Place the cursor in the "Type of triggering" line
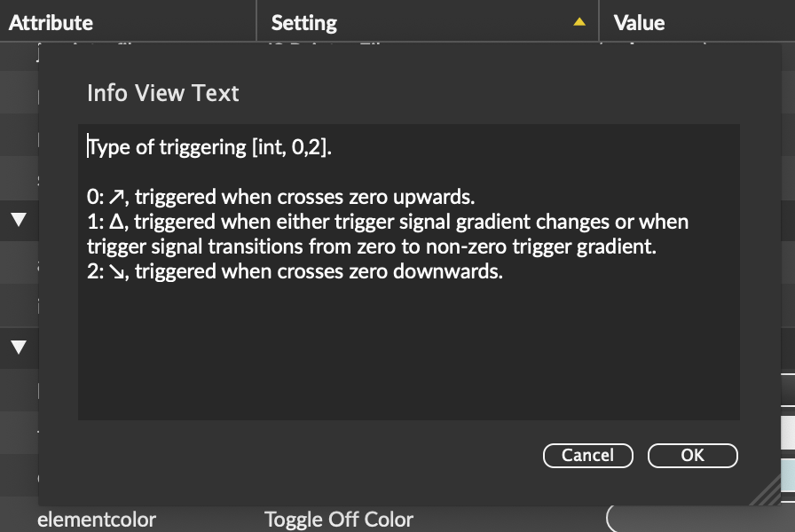Screen dimensions: 795x532 tap(211, 147)
